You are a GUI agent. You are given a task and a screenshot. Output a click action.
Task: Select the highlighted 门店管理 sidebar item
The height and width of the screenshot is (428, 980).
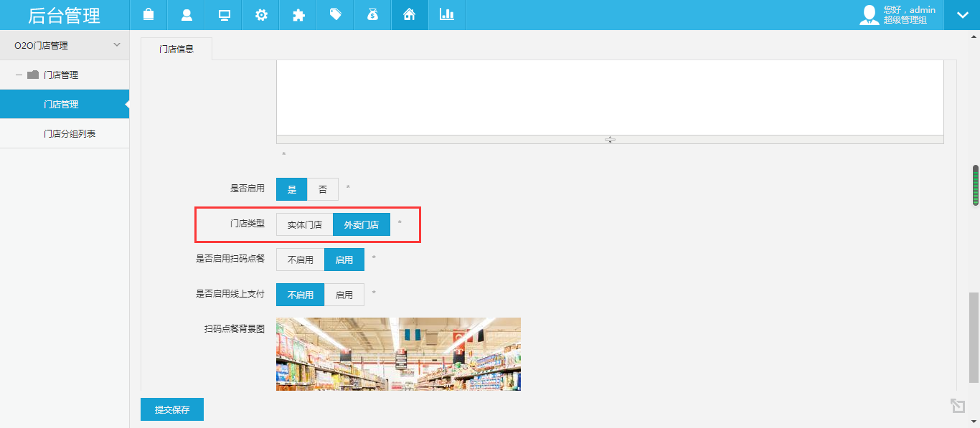click(65, 104)
